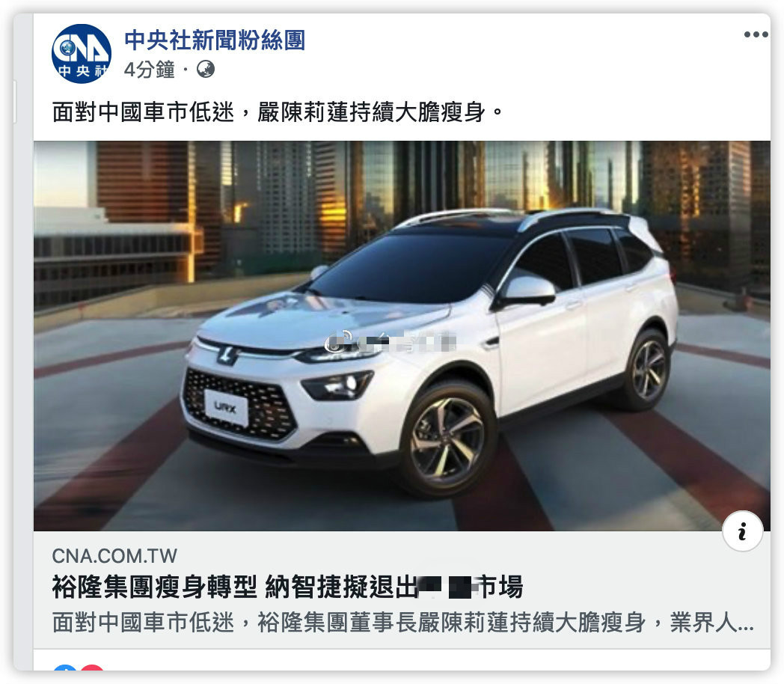Click the blue like reaction icon
The height and width of the screenshot is (684, 784).
tap(64, 668)
